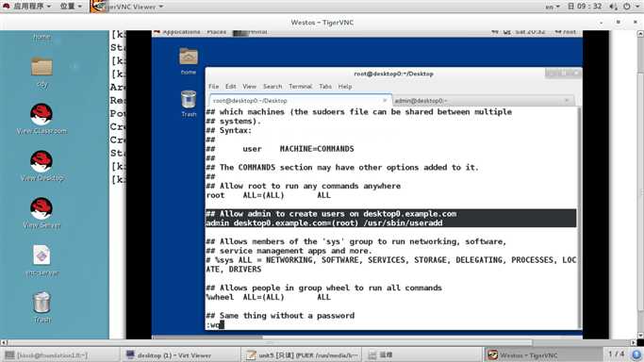Switch to the admin@desktop0:~ tab
The width and height of the screenshot is (644, 362).
[483, 101]
